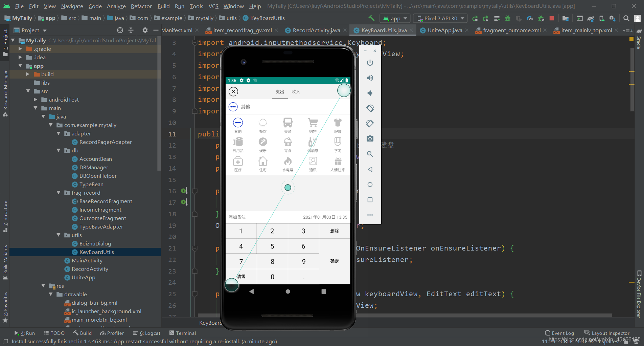Open the Pixel 2 API 30 device dropdown

pos(440,18)
